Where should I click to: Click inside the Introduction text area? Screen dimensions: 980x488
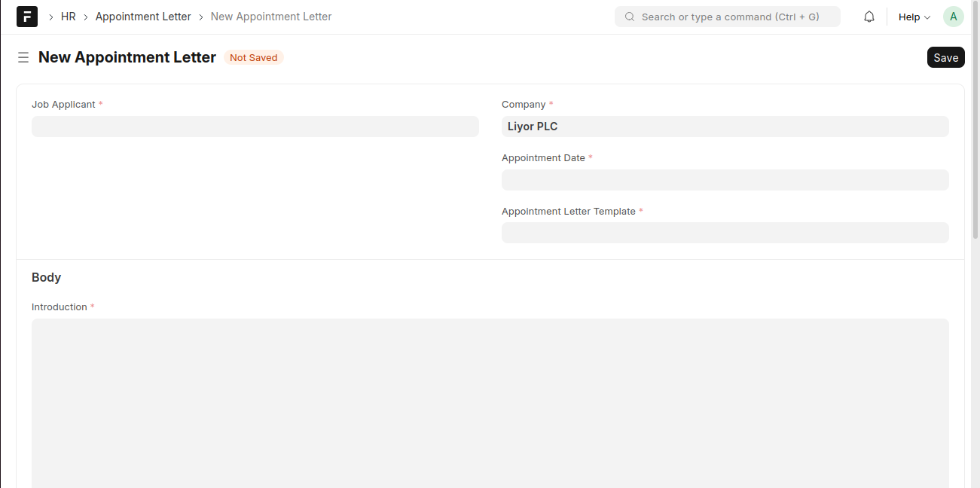[x=490, y=399]
